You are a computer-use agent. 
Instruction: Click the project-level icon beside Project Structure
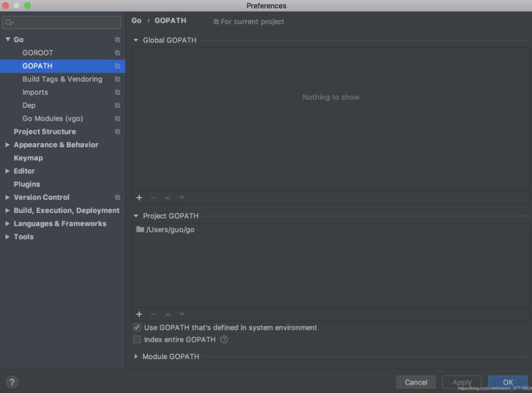(117, 132)
